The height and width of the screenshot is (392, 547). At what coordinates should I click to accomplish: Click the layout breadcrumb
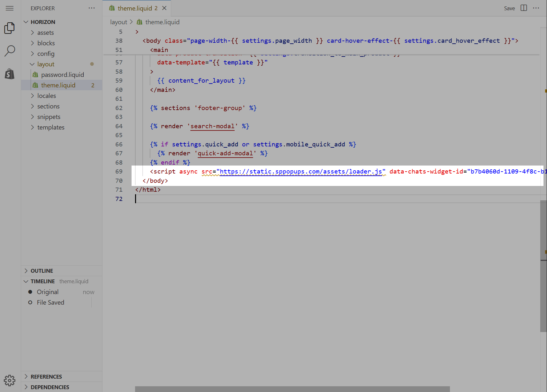(118, 22)
